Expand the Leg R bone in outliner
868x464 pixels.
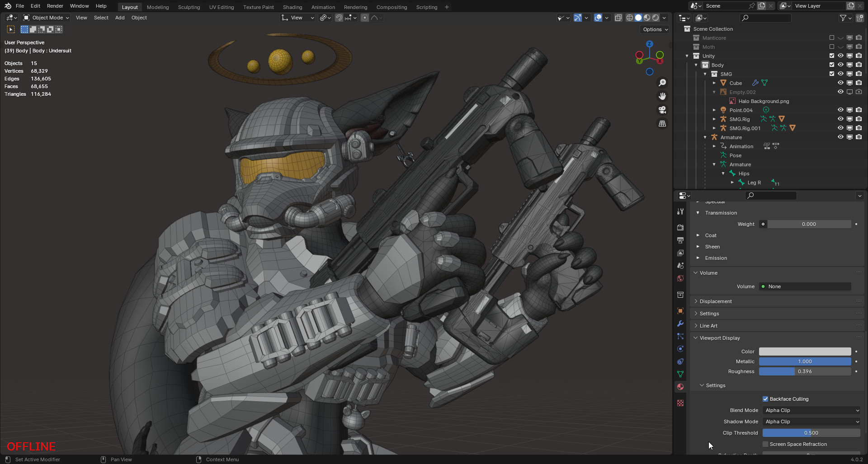pos(732,183)
